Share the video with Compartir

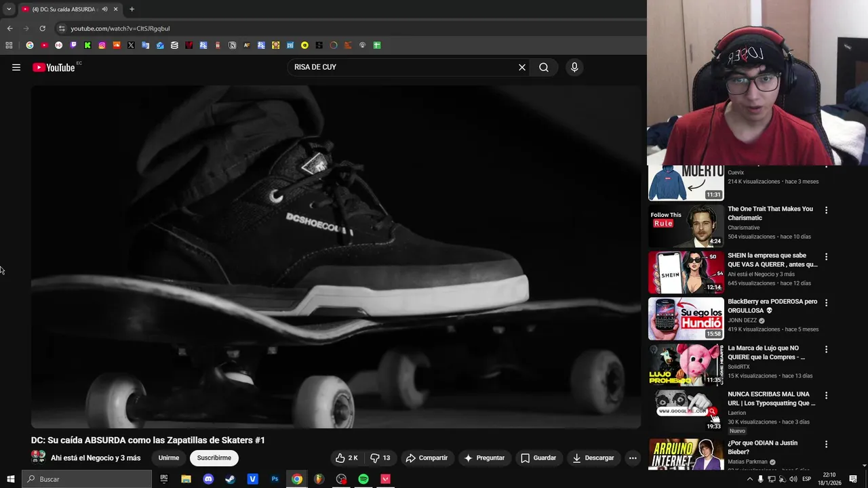pos(427,458)
